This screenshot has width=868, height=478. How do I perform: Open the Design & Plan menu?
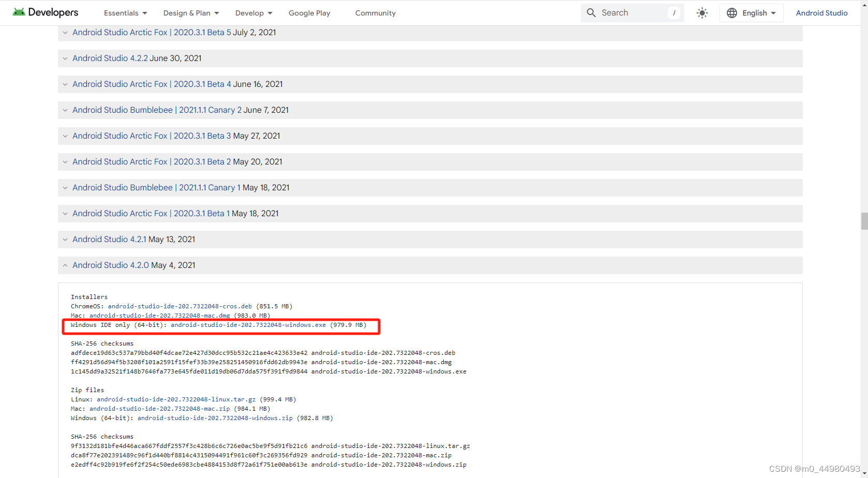click(191, 13)
